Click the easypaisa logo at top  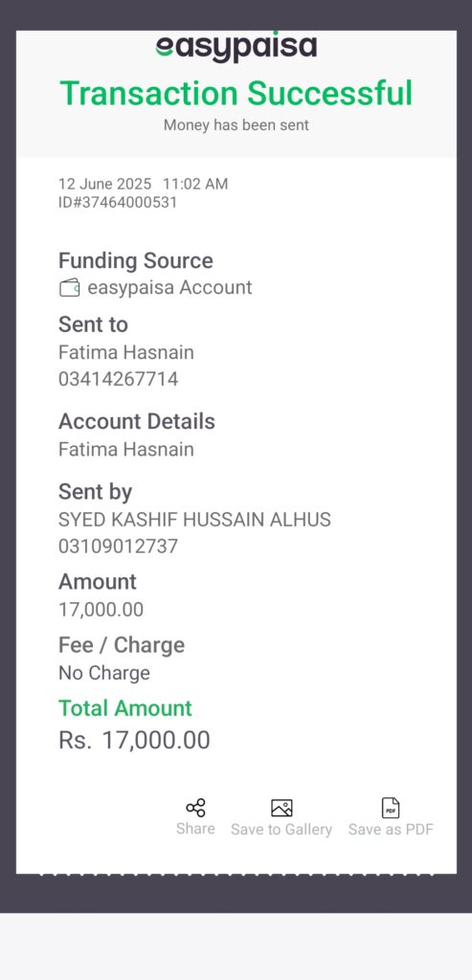click(236, 46)
